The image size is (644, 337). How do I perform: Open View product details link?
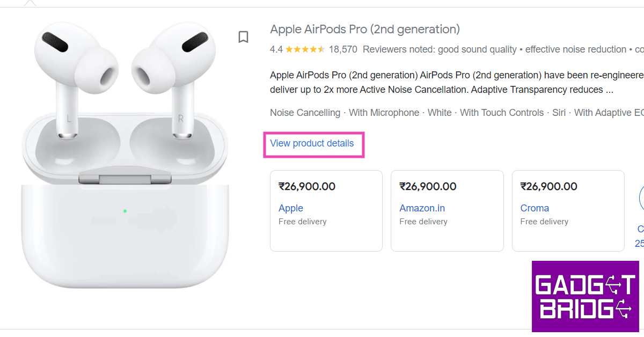(312, 143)
